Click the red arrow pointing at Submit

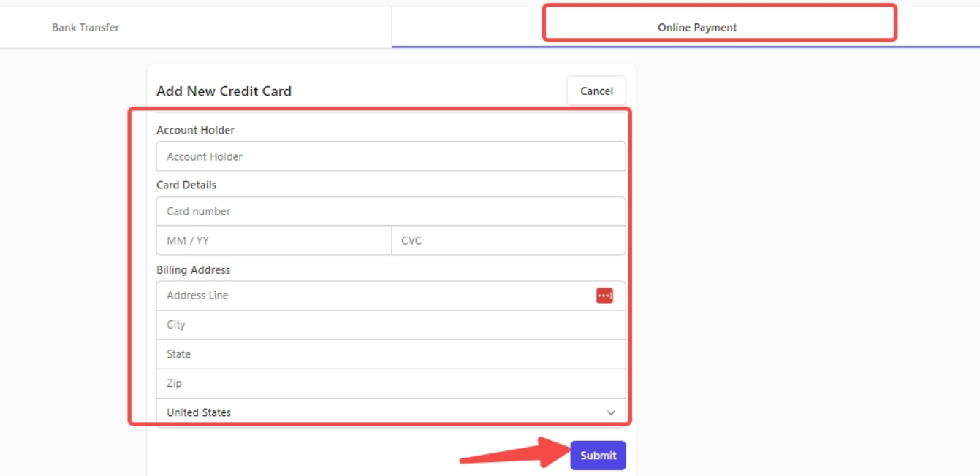pos(514,453)
